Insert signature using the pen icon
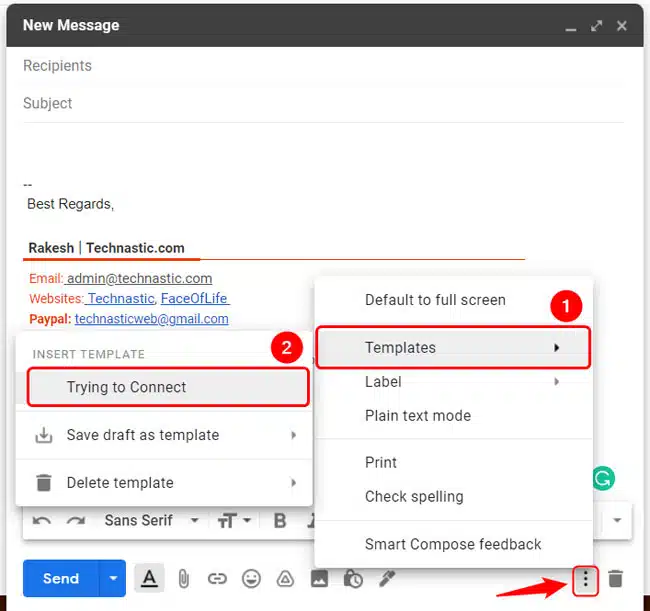This screenshot has height=611, width=650. [387, 578]
